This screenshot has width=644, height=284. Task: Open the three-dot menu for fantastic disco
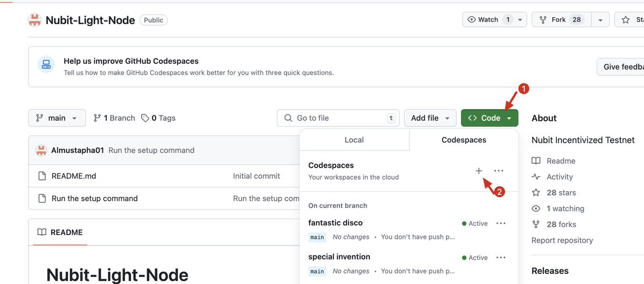pyautogui.click(x=501, y=223)
